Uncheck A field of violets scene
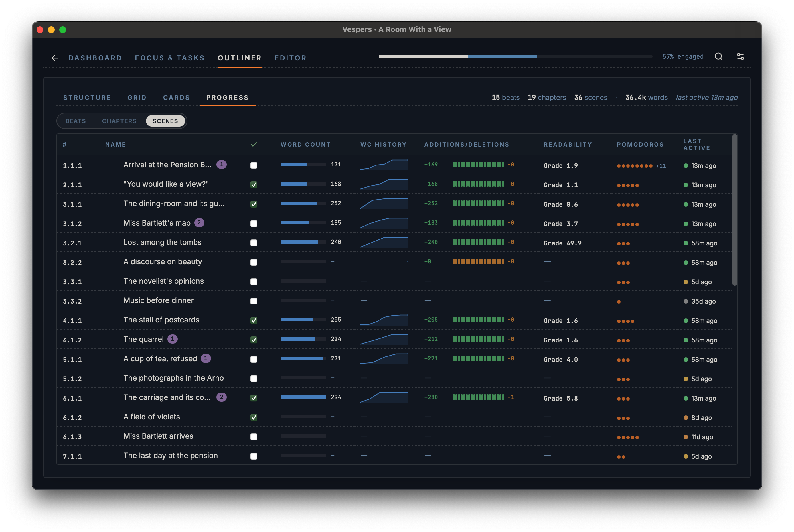 (x=254, y=417)
